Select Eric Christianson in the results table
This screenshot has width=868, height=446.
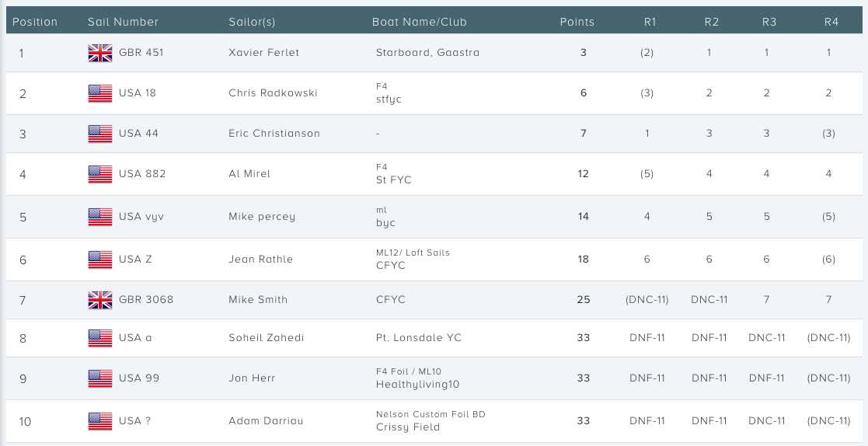pyautogui.click(x=274, y=134)
